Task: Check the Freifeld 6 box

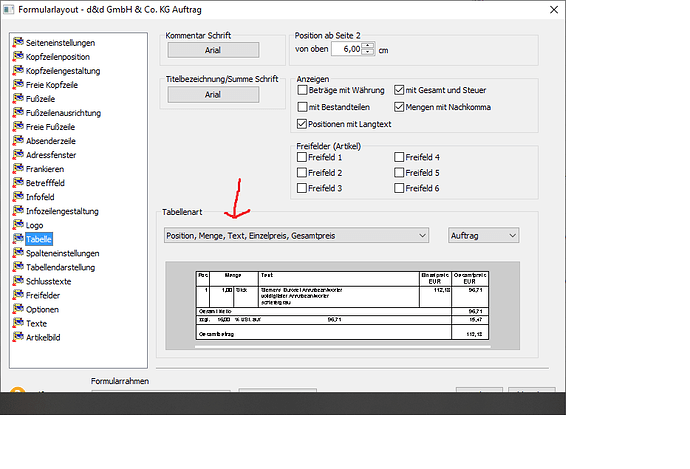Action: pyautogui.click(x=399, y=188)
